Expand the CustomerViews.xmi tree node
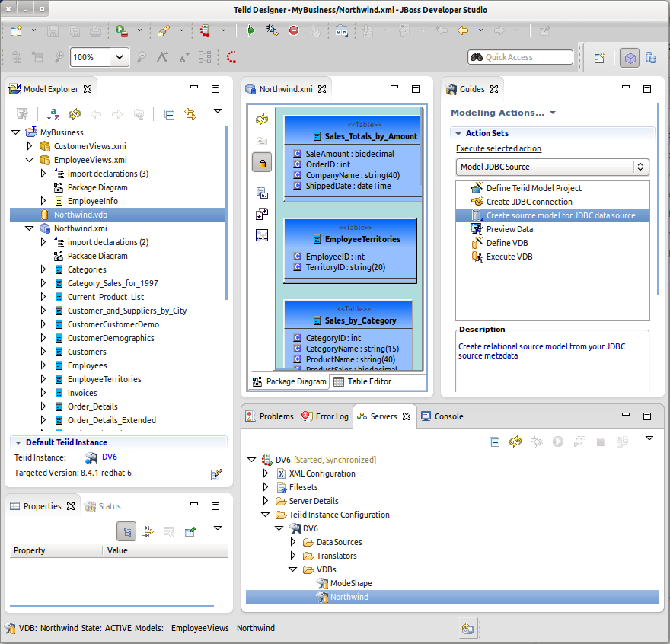This screenshot has width=670, height=644. click(x=30, y=146)
